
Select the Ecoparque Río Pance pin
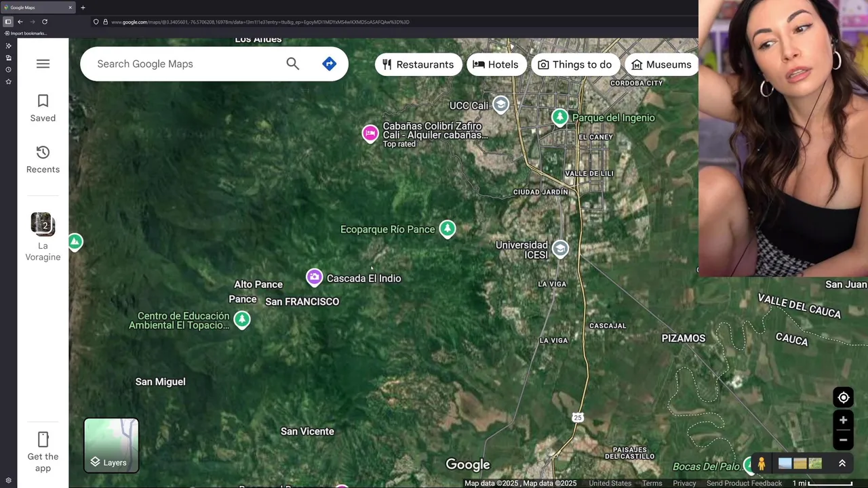click(447, 229)
